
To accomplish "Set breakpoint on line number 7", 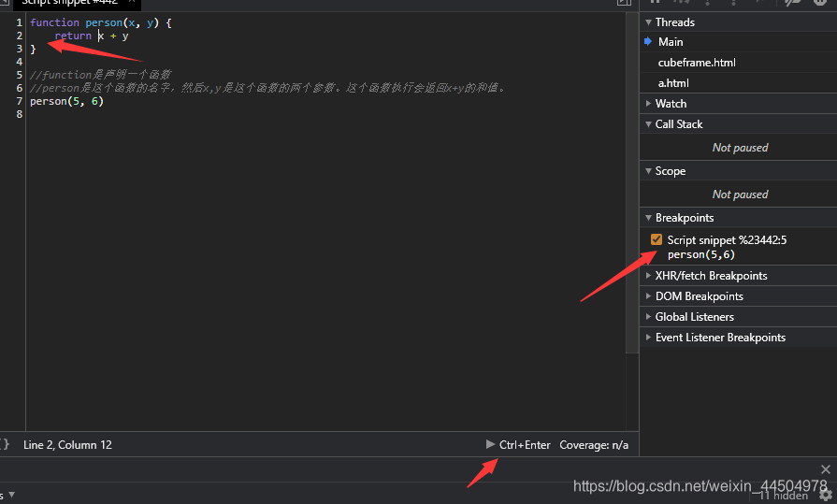I will (20, 101).
